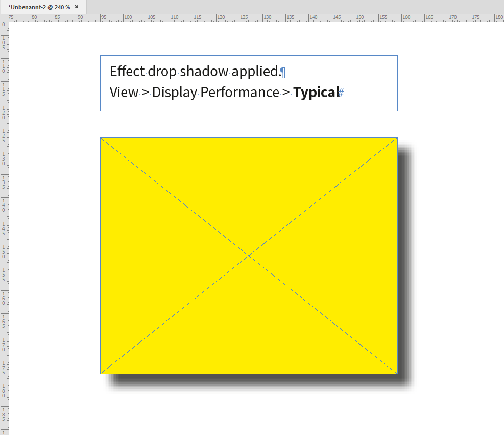Click the bottom-right corner of yellow frame
Image resolution: width=504 pixels, height=435 pixels.
click(397, 373)
